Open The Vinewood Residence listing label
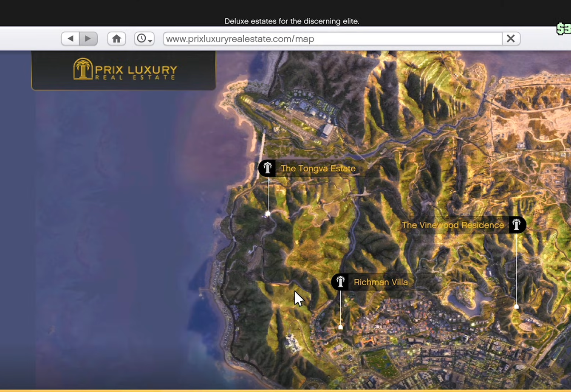The image size is (571, 392). click(x=452, y=225)
